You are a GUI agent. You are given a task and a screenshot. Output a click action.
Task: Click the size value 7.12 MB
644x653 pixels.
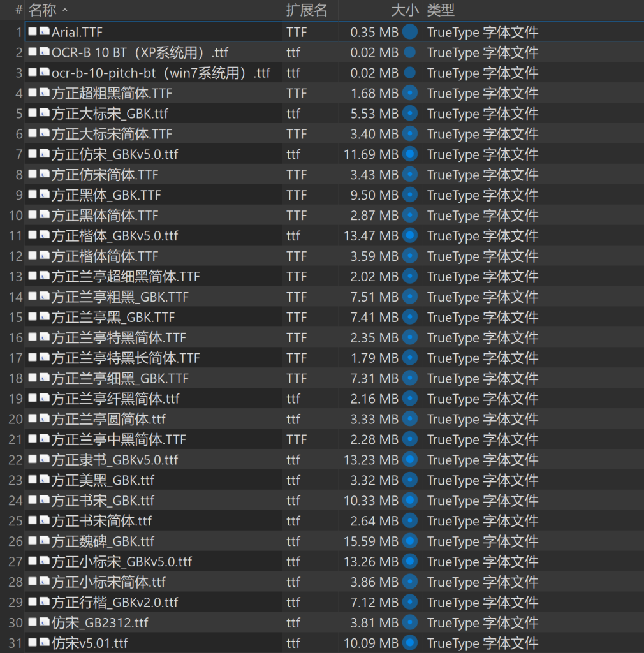tap(374, 602)
